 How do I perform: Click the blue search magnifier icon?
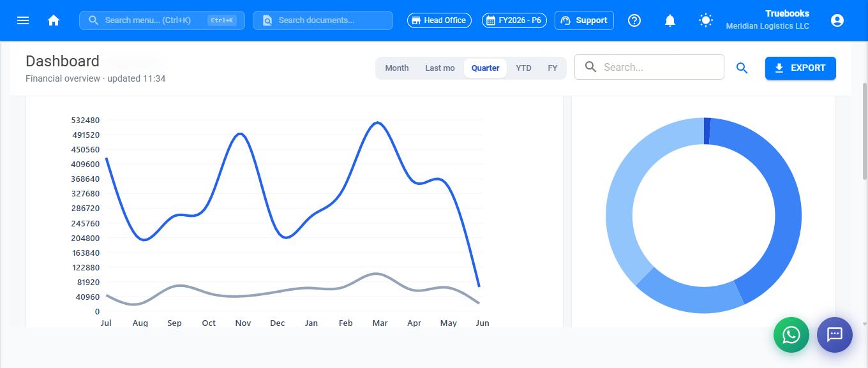point(742,68)
